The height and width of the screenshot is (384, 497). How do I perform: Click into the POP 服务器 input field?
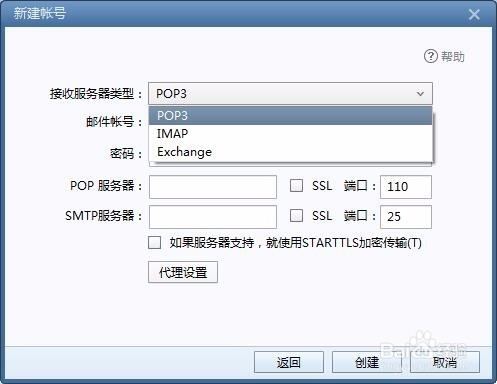click(213, 187)
